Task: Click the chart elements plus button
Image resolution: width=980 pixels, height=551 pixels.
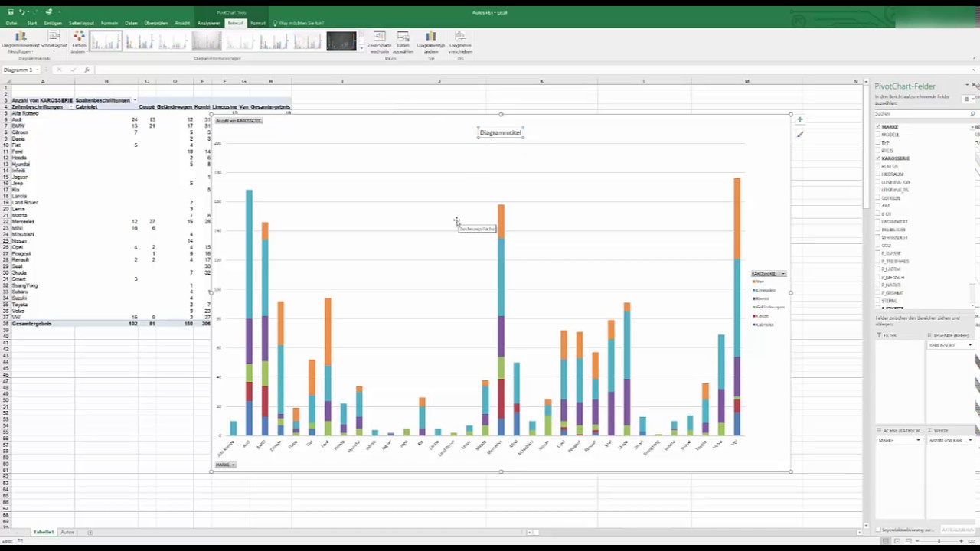Action: point(799,119)
